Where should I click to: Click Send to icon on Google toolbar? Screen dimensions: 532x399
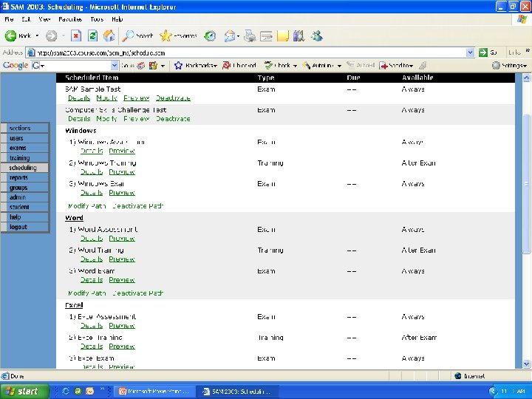pyautogui.click(x=383, y=66)
